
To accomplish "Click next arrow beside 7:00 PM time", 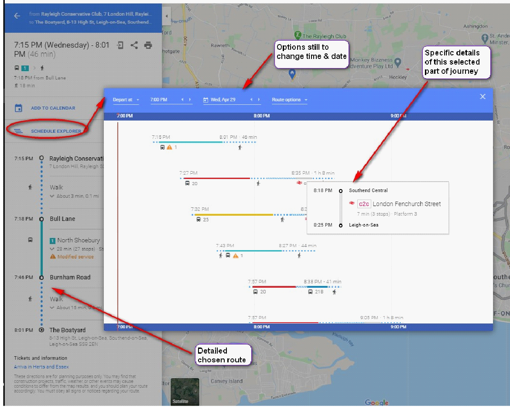I will 190,100.
